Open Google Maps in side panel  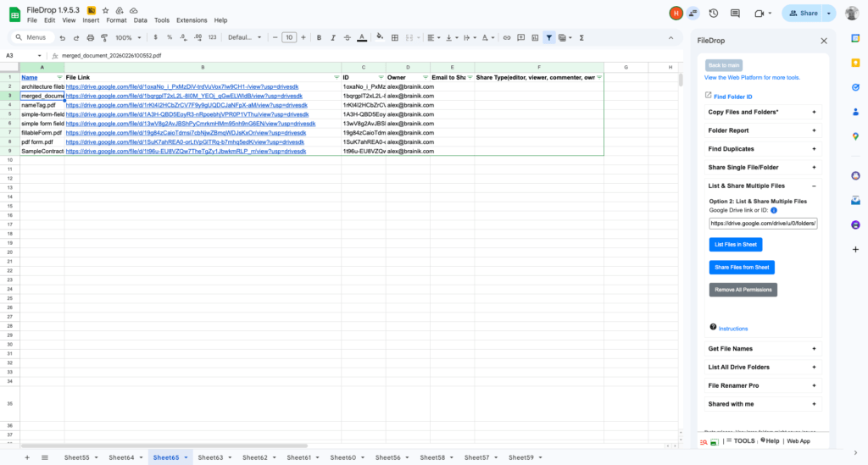pyautogui.click(x=855, y=136)
